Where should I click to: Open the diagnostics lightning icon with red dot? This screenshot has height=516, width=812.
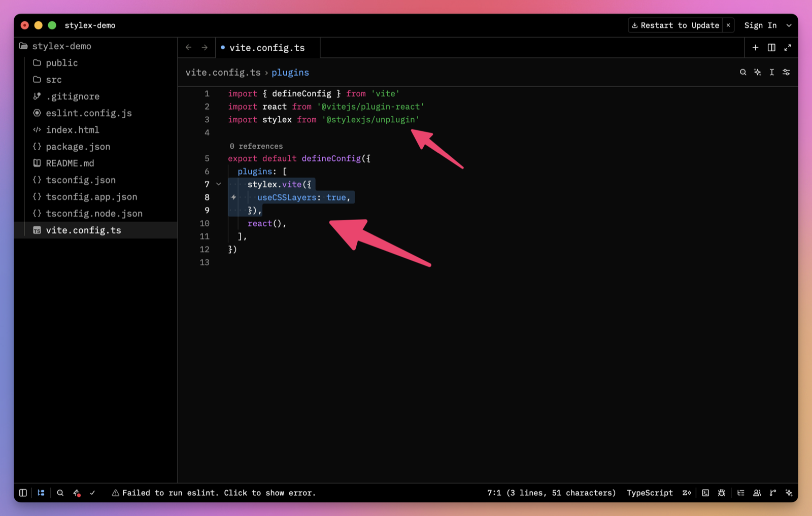(77, 493)
